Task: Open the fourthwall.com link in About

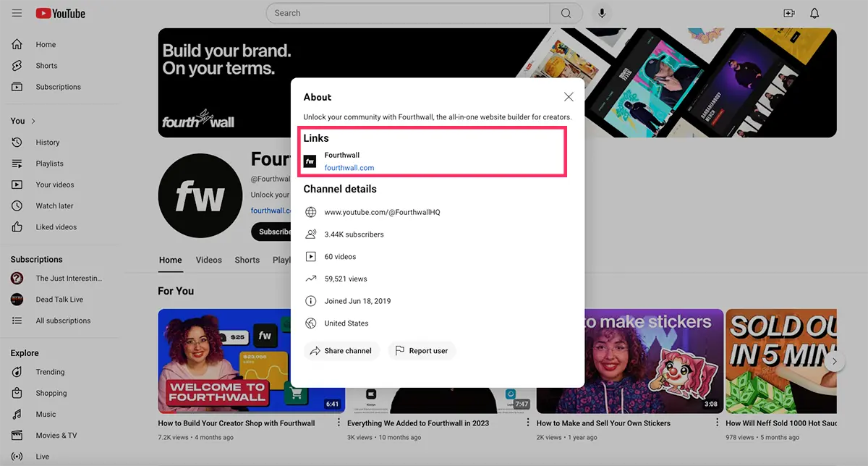Action: [349, 168]
